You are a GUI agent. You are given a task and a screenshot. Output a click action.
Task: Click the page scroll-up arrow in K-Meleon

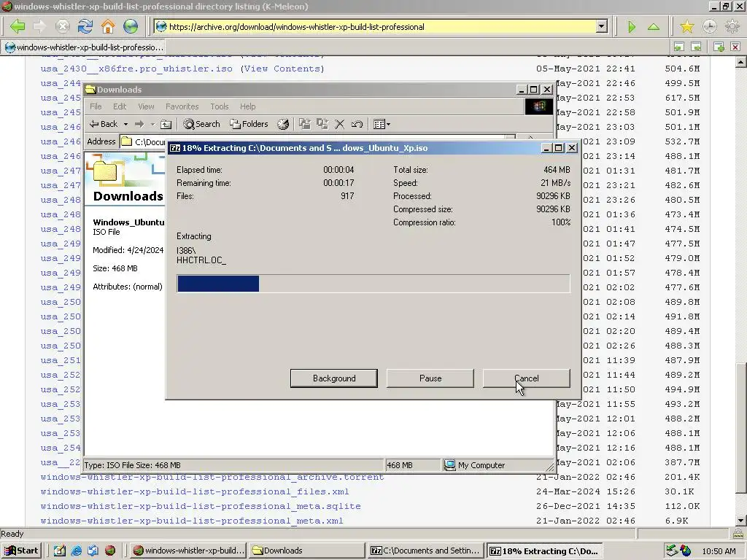click(x=741, y=62)
